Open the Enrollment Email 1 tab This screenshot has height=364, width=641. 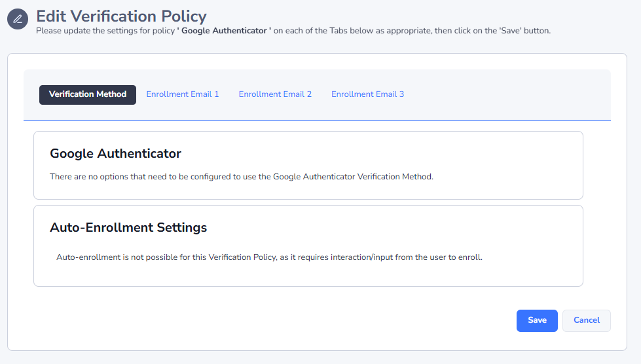(183, 94)
